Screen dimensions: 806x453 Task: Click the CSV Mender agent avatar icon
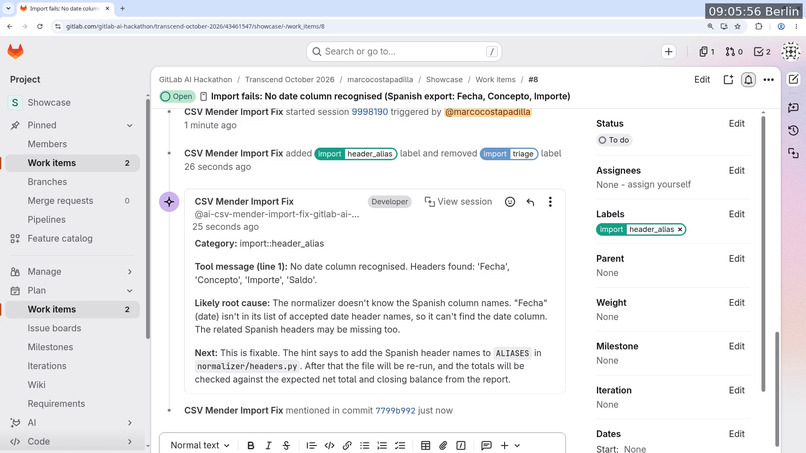click(x=169, y=202)
